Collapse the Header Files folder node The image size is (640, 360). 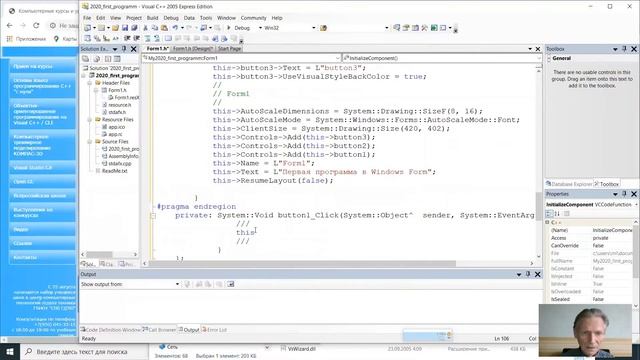tap(89, 83)
